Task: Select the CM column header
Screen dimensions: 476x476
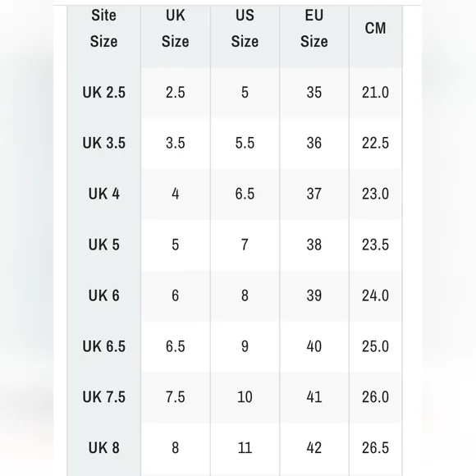Action: tap(376, 28)
